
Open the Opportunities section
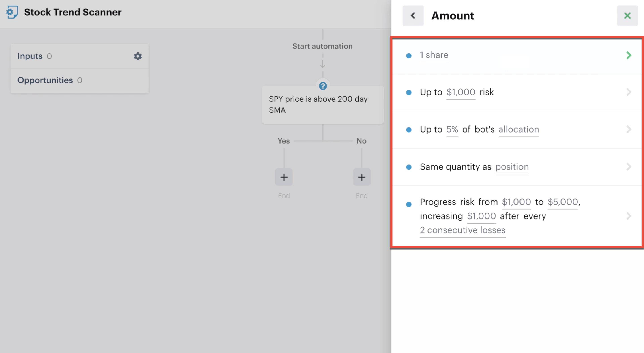tap(79, 80)
